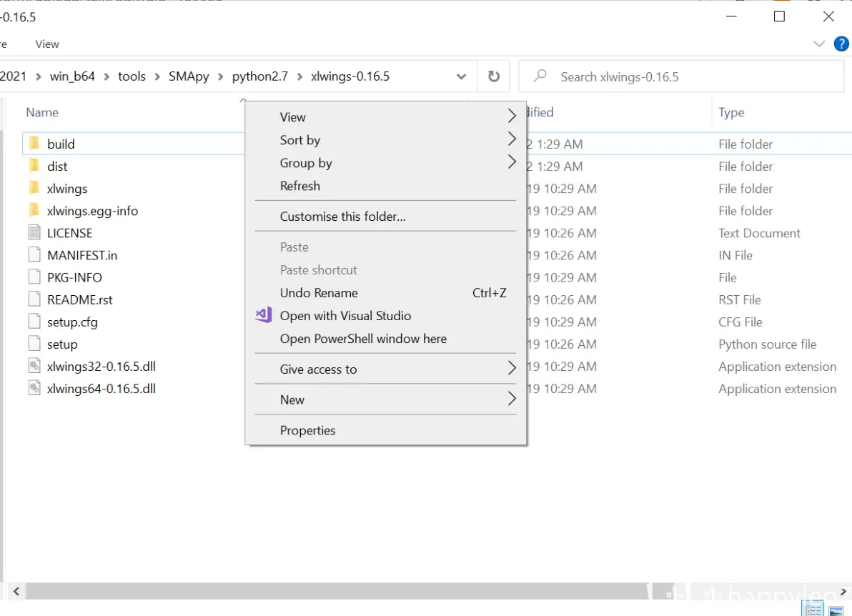852x616 pixels.
Task: Refresh the folder using address bar refresh icon
Action: (x=493, y=76)
